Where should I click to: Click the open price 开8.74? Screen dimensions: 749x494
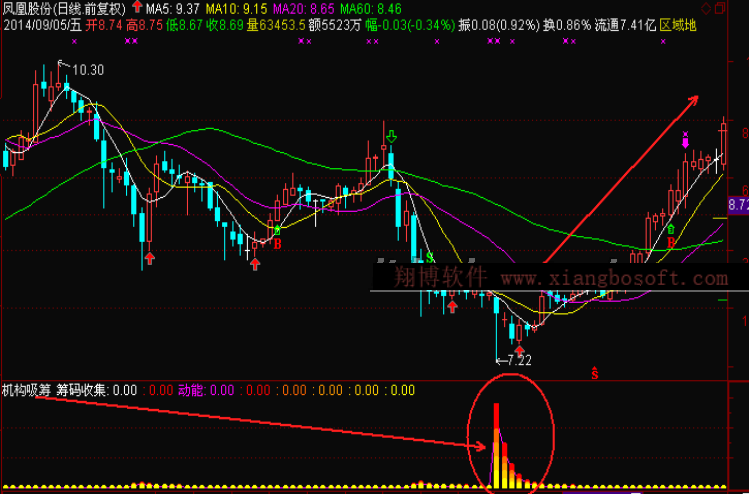(104, 25)
